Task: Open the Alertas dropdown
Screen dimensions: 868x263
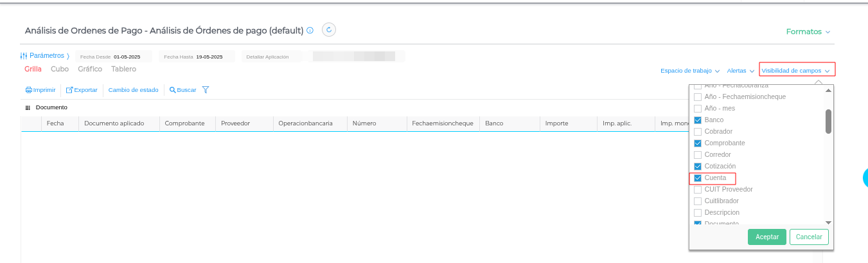Action: pos(740,71)
